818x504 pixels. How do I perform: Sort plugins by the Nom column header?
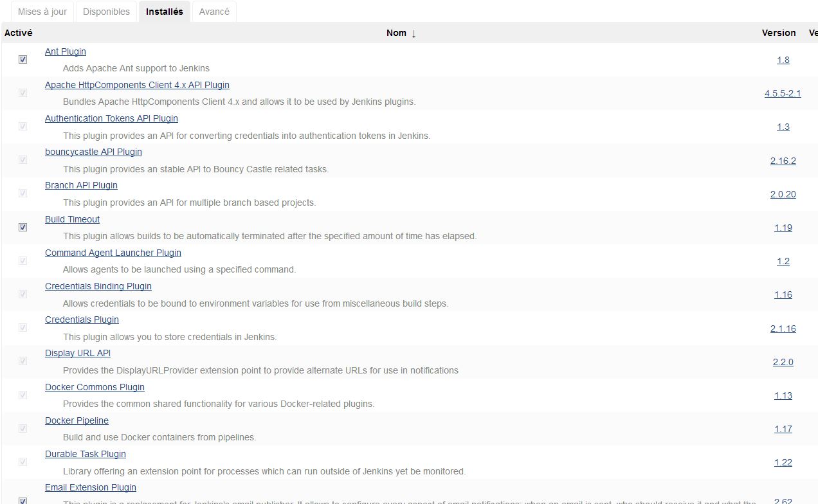point(401,33)
